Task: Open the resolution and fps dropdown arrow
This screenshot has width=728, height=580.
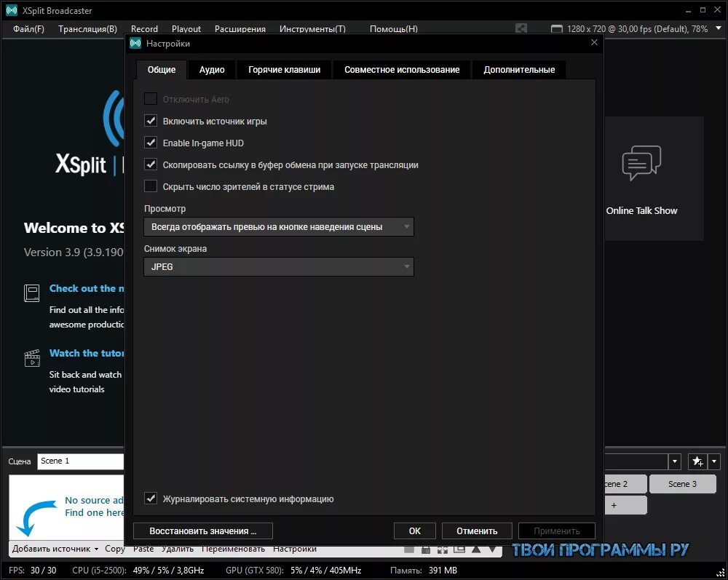Action: [x=718, y=28]
